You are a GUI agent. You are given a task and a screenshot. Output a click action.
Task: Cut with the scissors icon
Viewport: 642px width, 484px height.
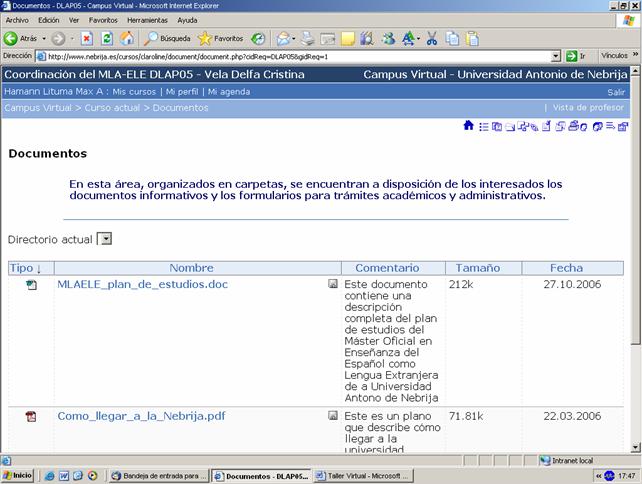click(432, 39)
